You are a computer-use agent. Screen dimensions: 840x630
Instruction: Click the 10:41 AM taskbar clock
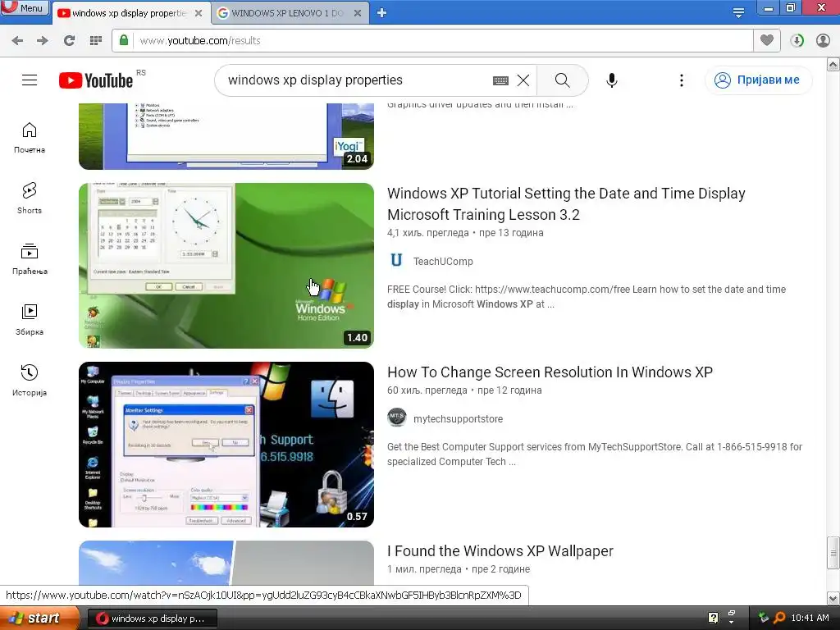pos(810,619)
